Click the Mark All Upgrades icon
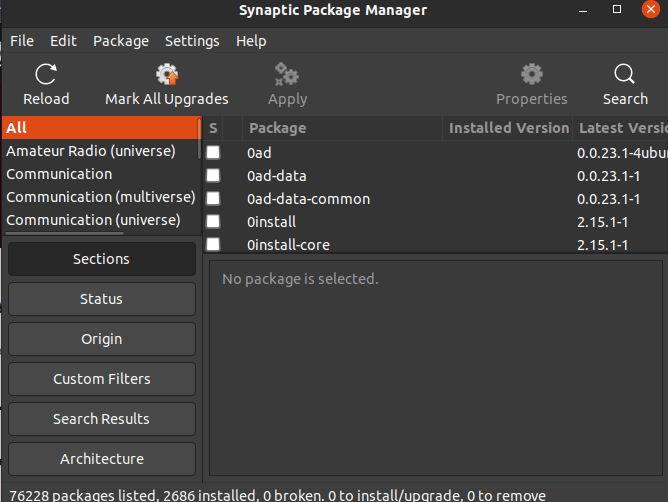Viewport: 668px width, 502px height. pyautogui.click(x=167, y=75)
